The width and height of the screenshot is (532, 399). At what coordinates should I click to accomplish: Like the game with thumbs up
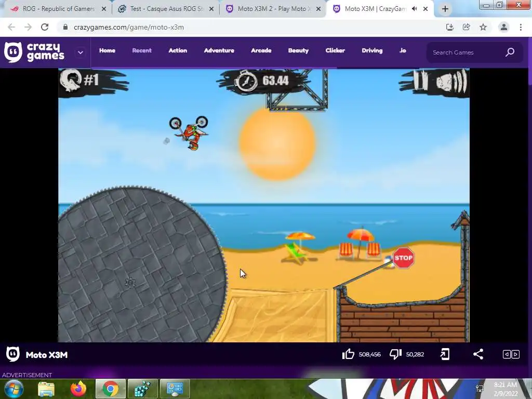coord(348,354)
